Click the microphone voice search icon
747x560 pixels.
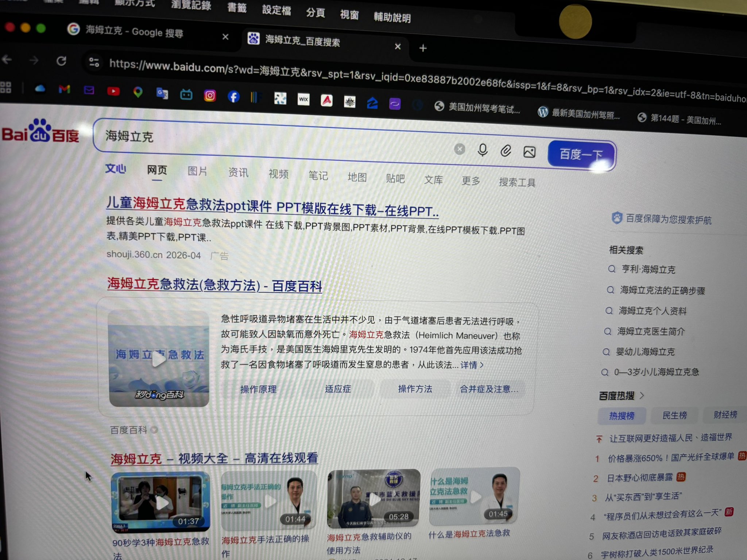[x=483, y=150]
